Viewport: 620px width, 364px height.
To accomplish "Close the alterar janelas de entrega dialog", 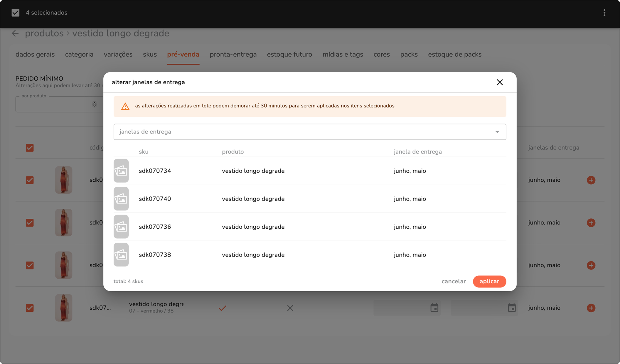I will pyautogui.click(x=500, y=82).
